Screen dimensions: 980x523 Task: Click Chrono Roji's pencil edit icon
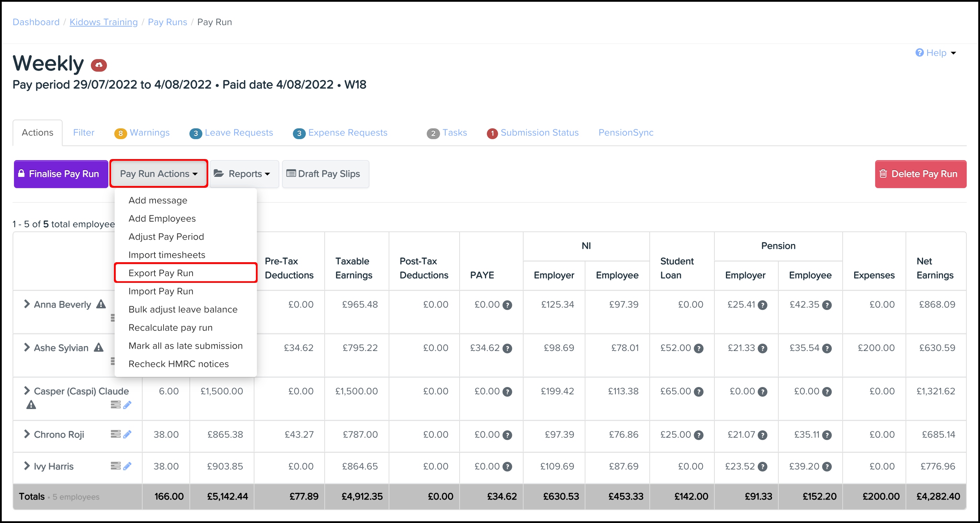(x=128, y=434)
